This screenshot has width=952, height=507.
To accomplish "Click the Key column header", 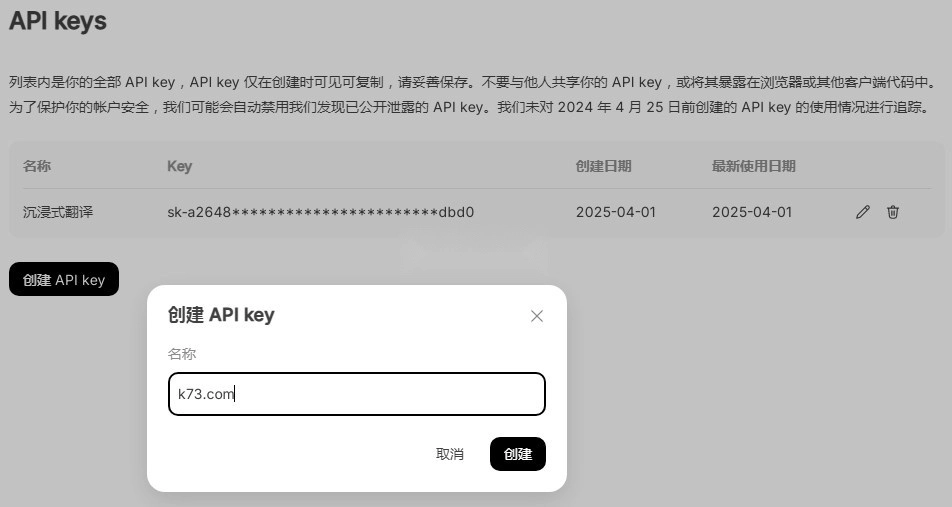I will [180, 166].
